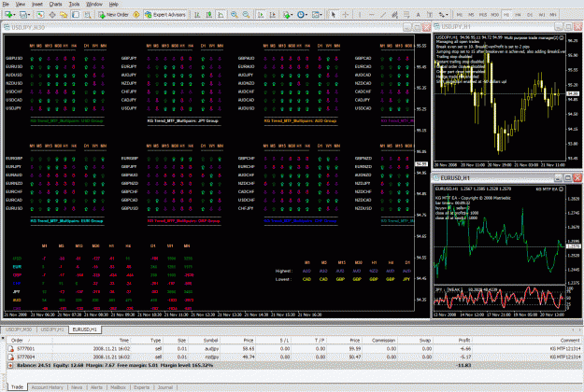Open the Navigator folder-star icon
Viewport: 584px width, 392px height.
64,15
